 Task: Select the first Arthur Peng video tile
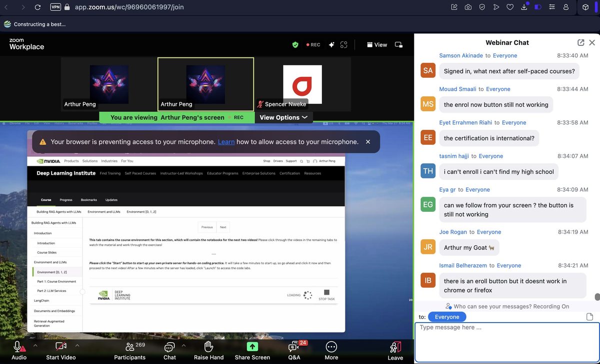[109, 84]
